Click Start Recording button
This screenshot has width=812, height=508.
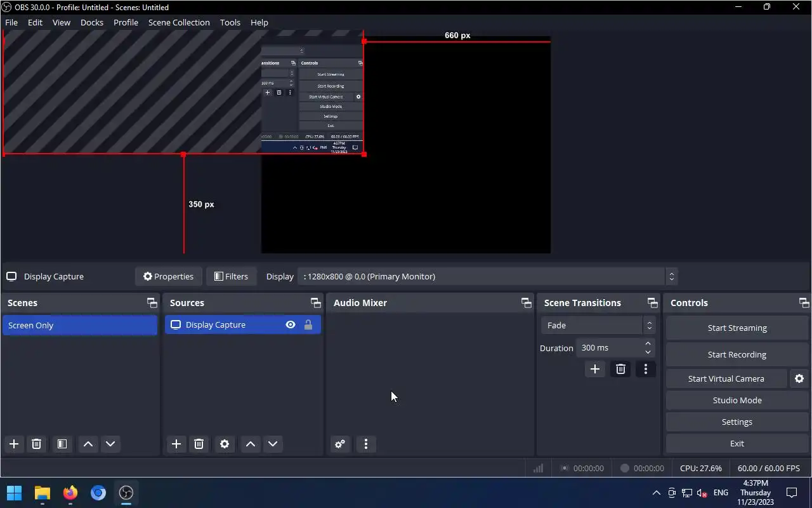click(737, 354)
